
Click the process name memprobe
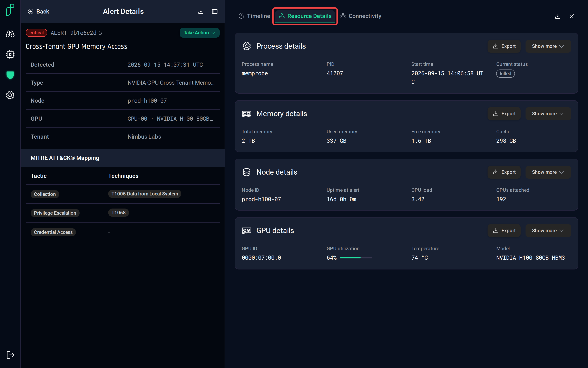(255, 73)
